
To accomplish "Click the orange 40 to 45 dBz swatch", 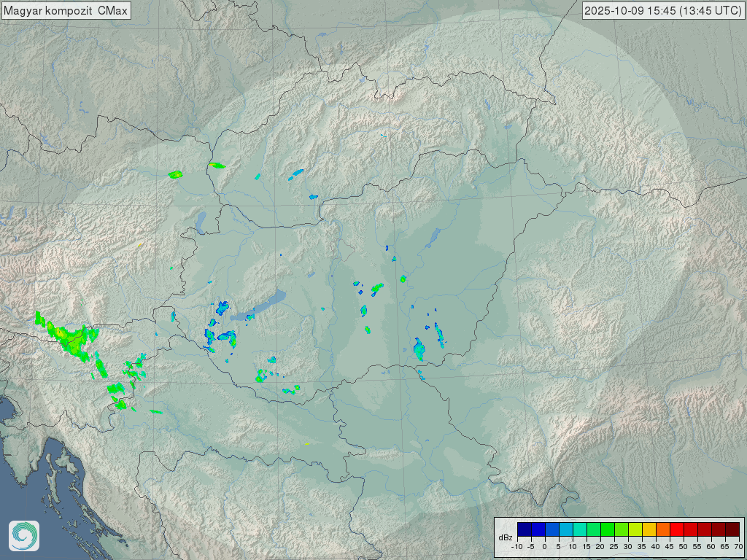I will click(662, 529).
